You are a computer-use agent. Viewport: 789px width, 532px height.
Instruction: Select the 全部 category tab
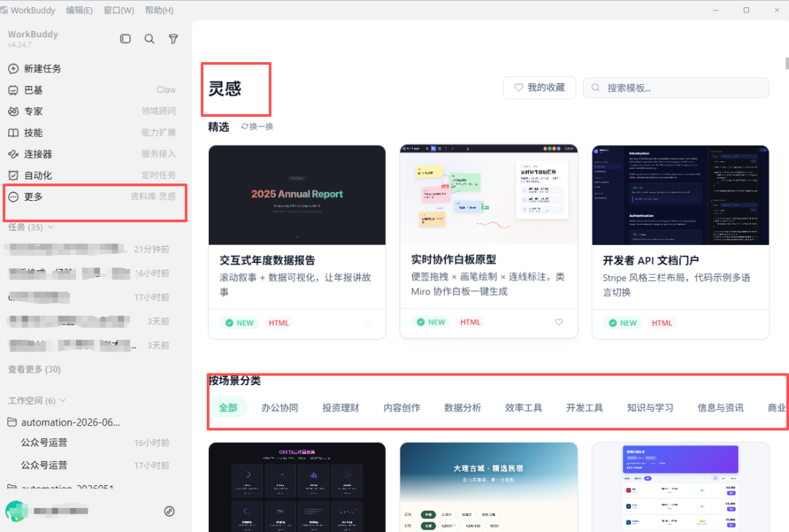[x=228, y=408]
